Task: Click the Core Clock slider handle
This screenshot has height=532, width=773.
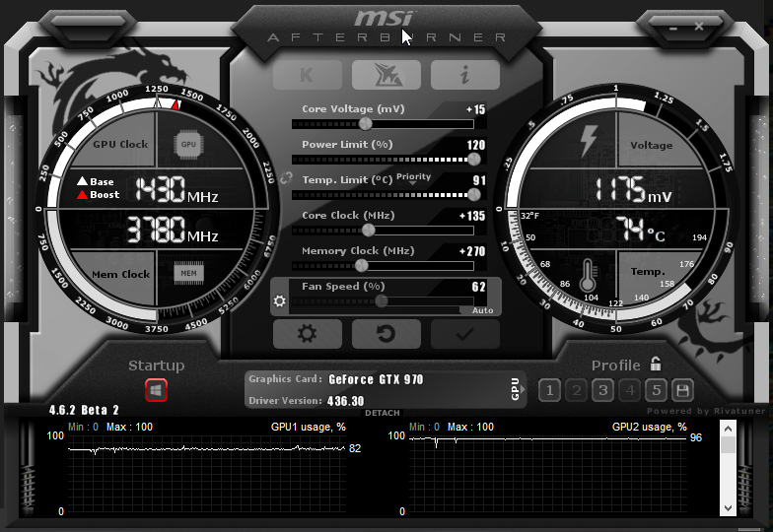Action: 369,230
